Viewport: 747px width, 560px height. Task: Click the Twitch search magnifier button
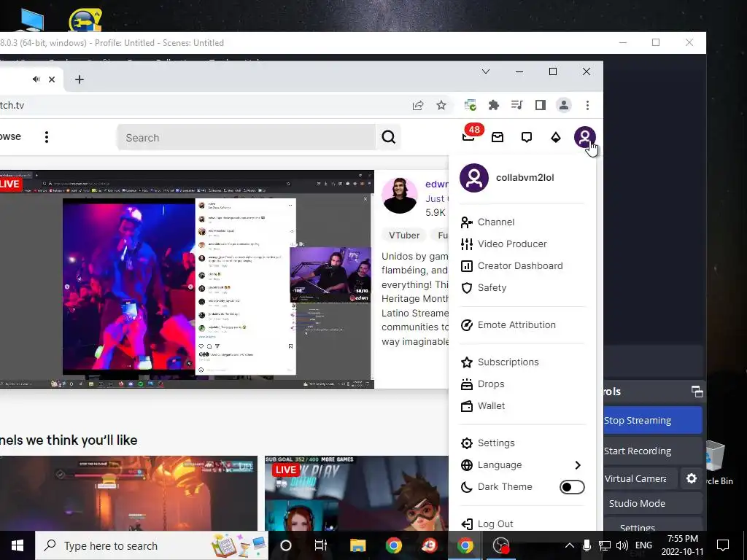(388, 137)
